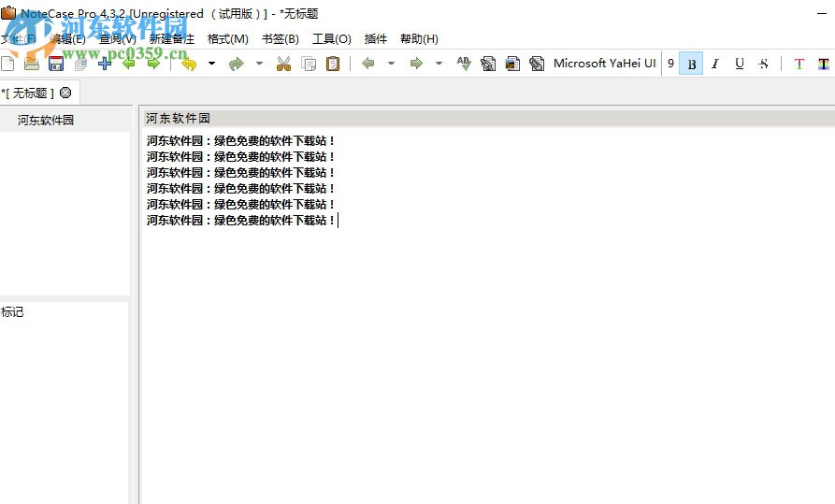Toggle bold formatting button B
This screenshot has height=504, width=835.
click(x=691, y=64)
